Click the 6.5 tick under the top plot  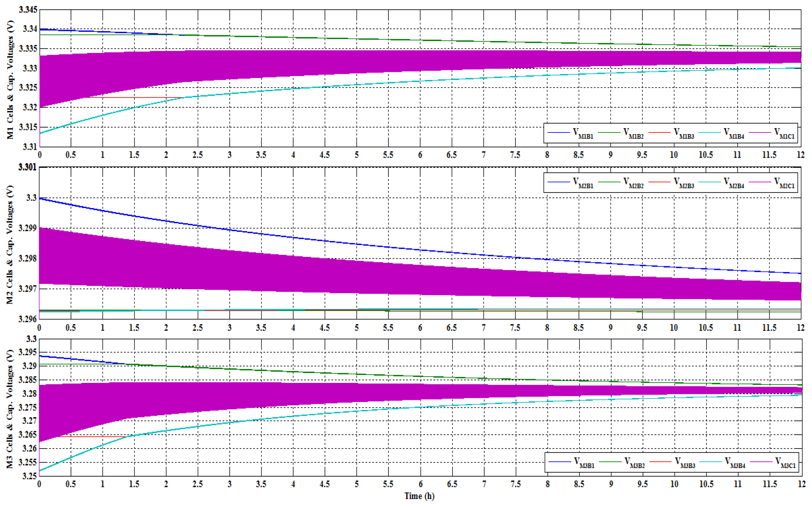pyautogui.click(x=451, y=155)
